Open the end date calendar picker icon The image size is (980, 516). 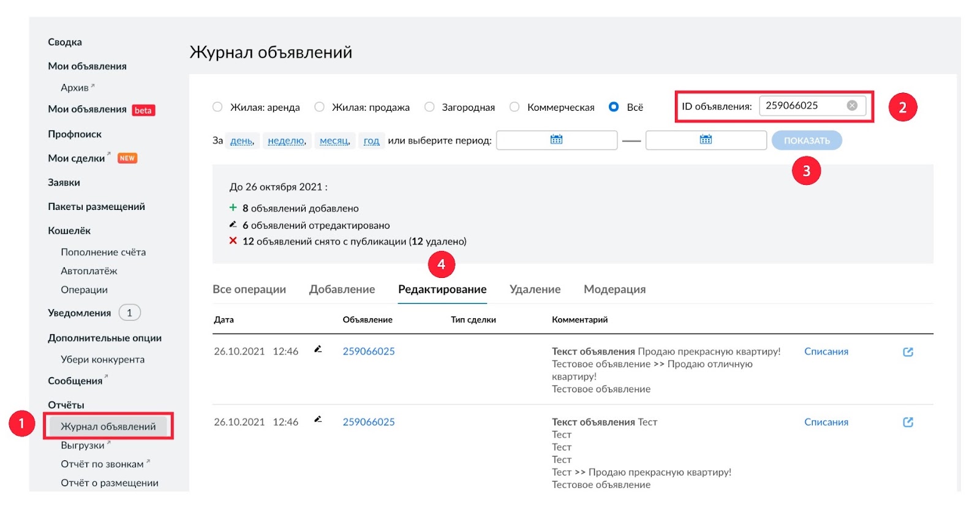tap(706, 140)
